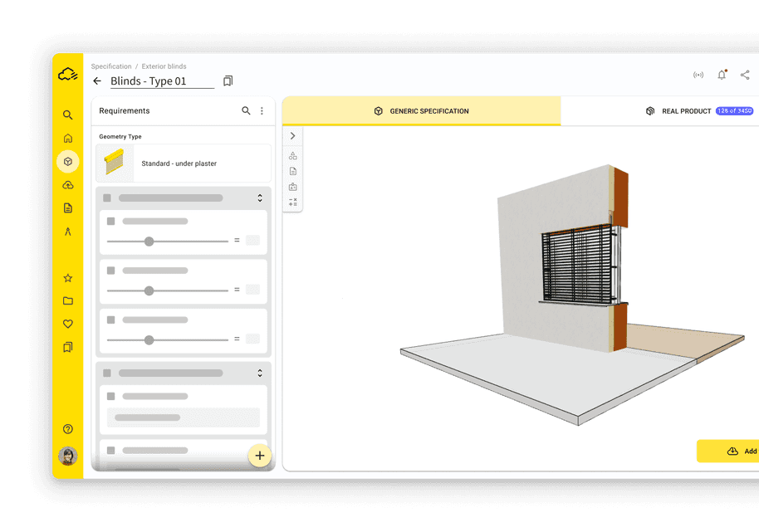This screenshot has height=532, width=759.
Task: Collapse the second requirement group using its chevrons
Action: pos(259,373)
